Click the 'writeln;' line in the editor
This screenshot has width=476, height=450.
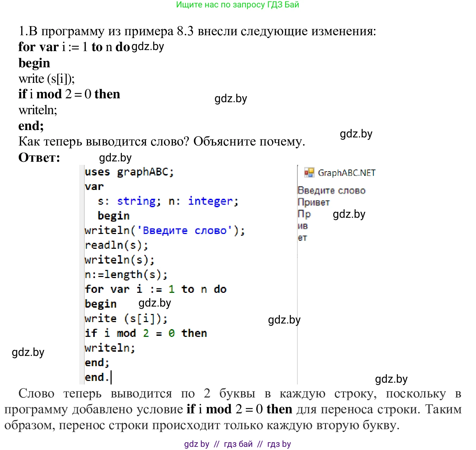pos(110,348)
